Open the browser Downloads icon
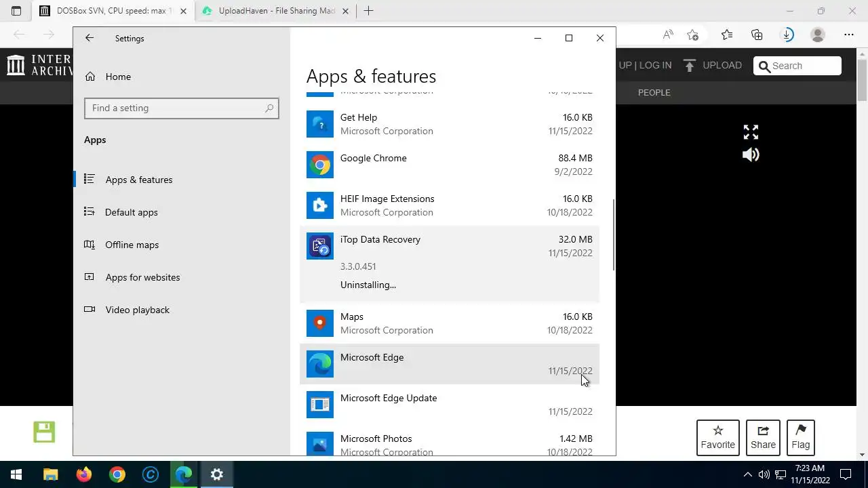This screenshot has height=488, width=868. (787, 35)
